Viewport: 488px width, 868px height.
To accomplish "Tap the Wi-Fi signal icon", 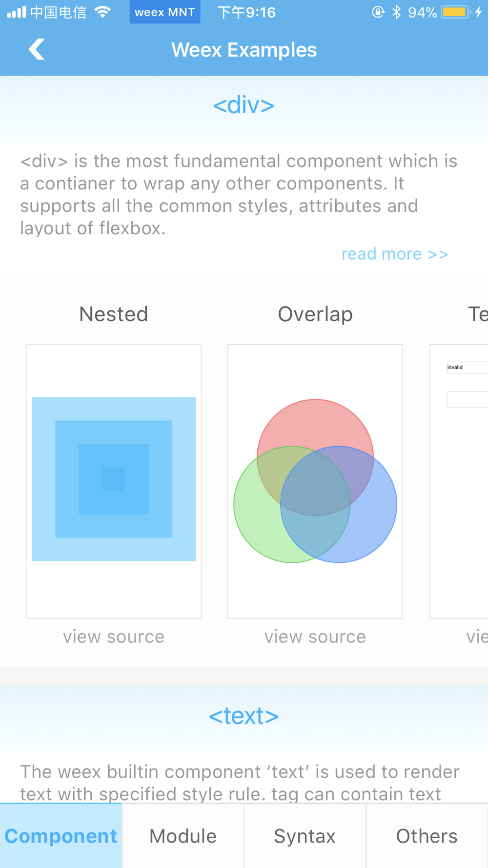I will pos(102,12).
